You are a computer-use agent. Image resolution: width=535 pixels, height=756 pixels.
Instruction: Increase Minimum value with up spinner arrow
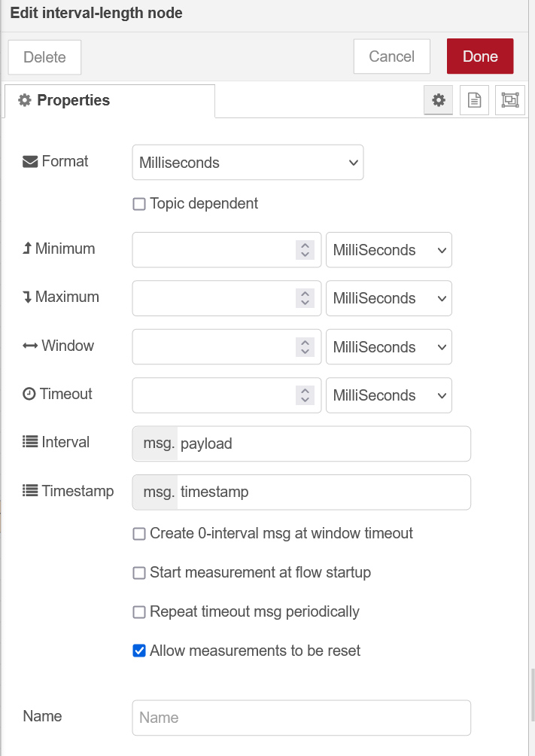point(305,245)
